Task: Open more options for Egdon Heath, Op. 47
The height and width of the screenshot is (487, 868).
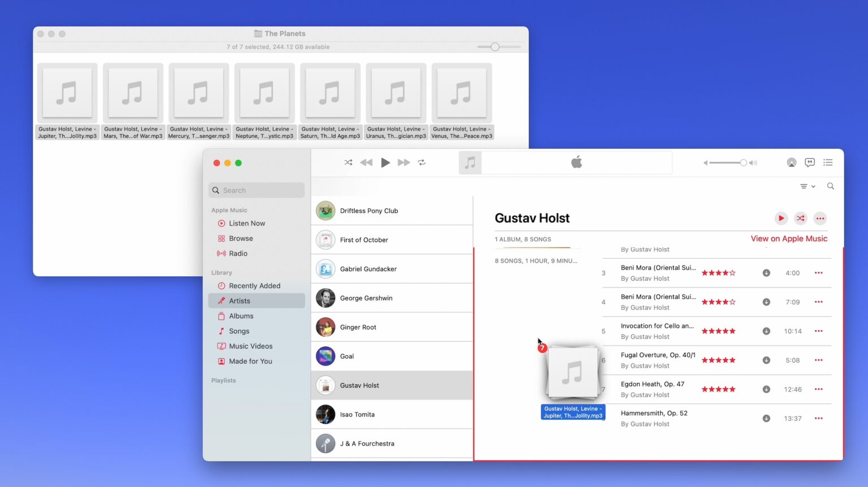Action: tap(818, 389)
